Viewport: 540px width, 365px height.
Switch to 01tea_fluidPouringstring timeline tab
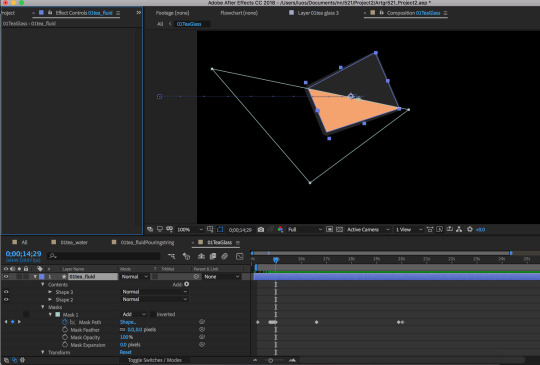pyautogui.click(x=143, y=242)
